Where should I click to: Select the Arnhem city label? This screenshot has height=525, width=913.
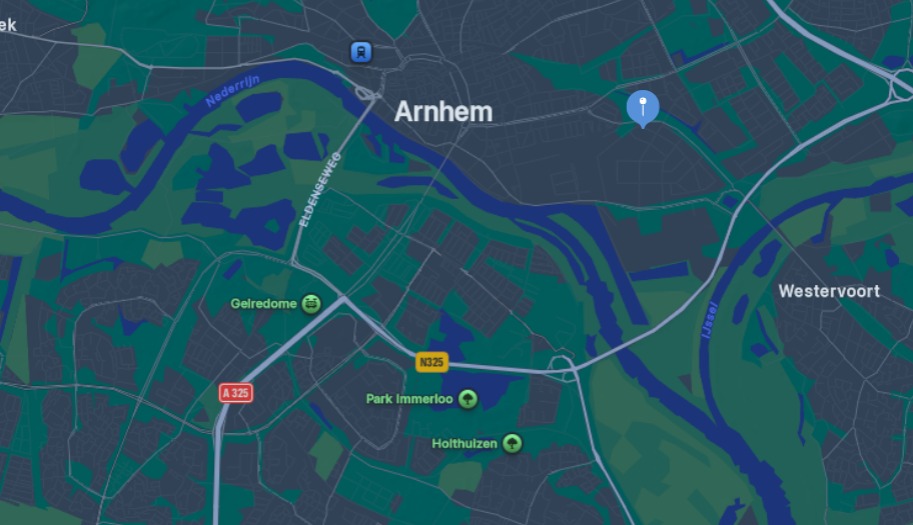(444, 111)
